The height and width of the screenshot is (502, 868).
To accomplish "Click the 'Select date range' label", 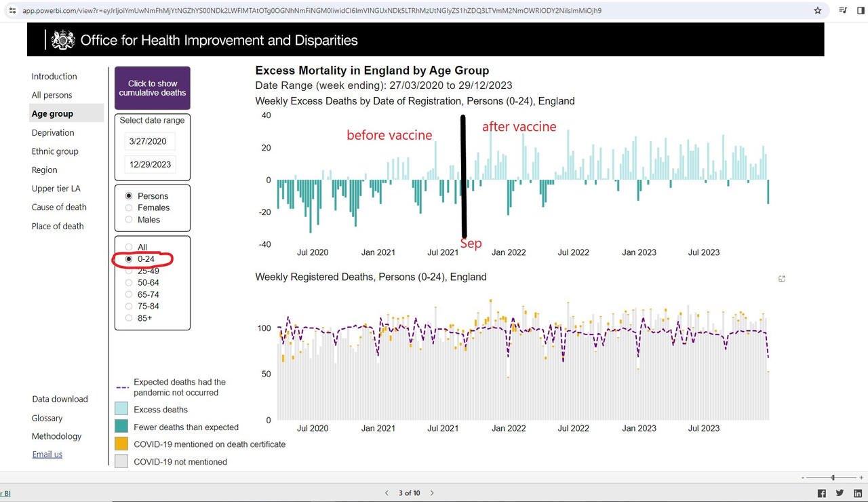I will 152,120.
